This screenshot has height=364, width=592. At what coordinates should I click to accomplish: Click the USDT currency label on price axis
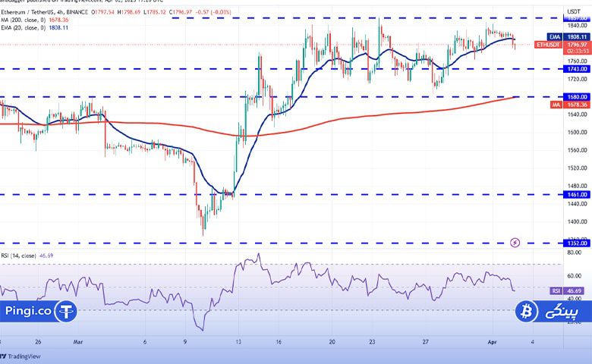click(574, 11)
